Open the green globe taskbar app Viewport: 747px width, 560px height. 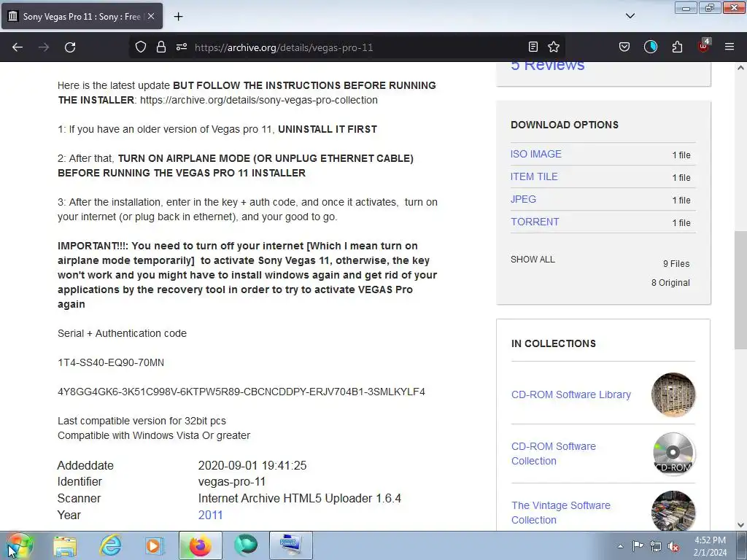[245, 545]
